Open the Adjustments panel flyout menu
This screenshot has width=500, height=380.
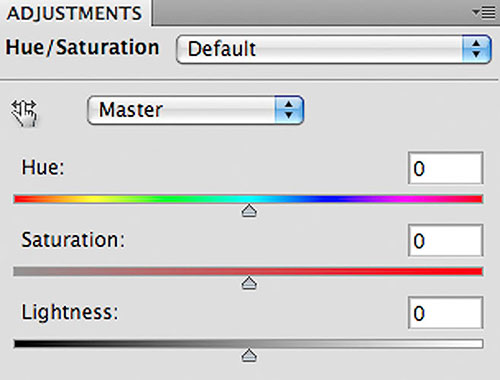[x=484, y=13]
